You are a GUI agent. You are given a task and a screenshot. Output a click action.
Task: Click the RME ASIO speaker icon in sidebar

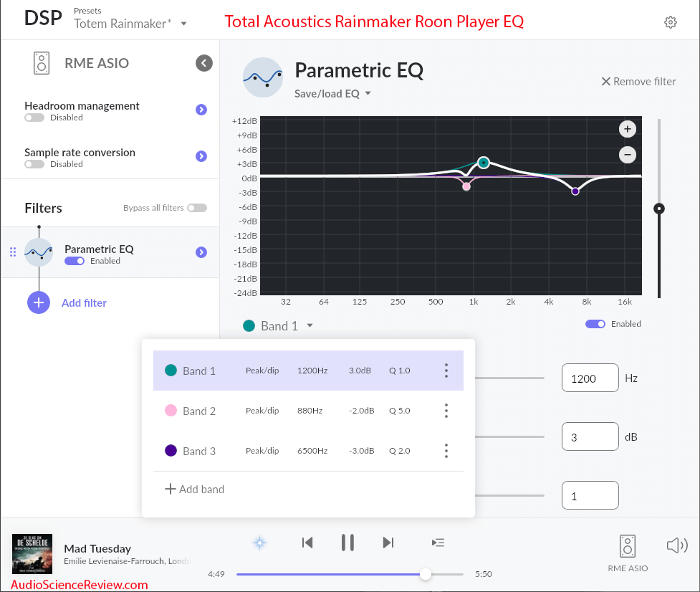tap(42, 63)
